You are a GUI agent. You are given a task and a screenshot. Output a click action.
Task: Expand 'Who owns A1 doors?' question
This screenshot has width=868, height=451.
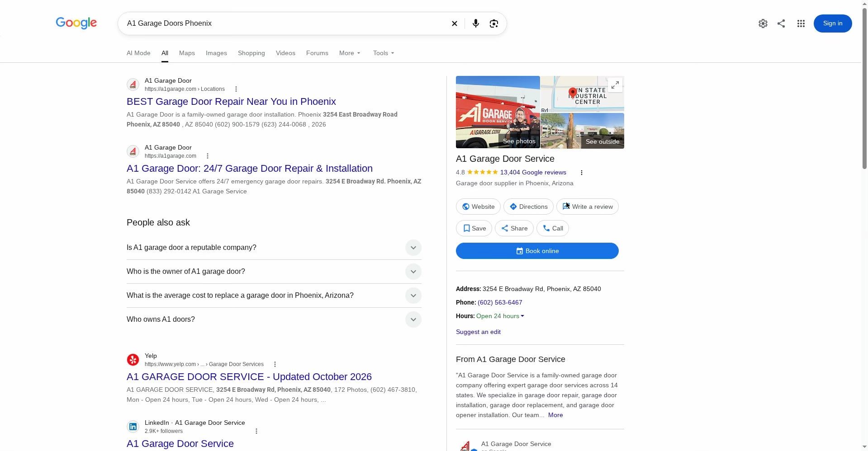[x=274, y=319]
